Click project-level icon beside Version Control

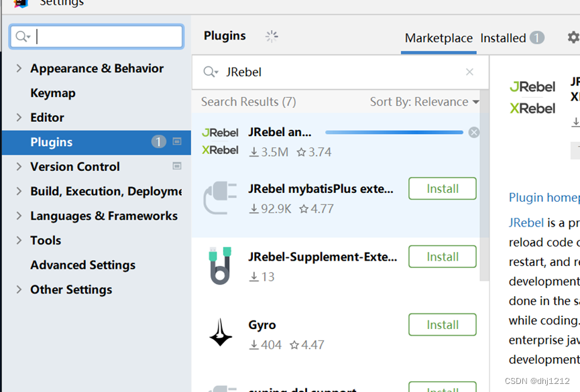point(177,166)
